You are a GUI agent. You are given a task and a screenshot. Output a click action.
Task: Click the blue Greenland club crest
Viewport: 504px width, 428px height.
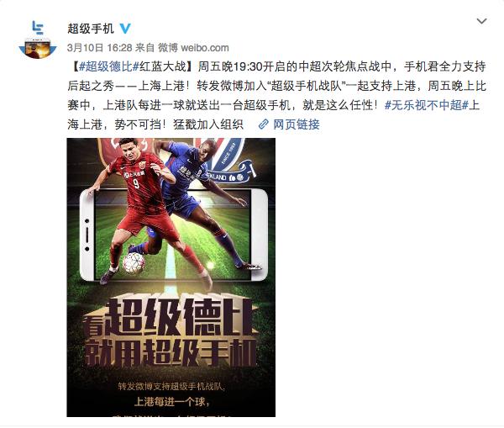coord(226,160)
